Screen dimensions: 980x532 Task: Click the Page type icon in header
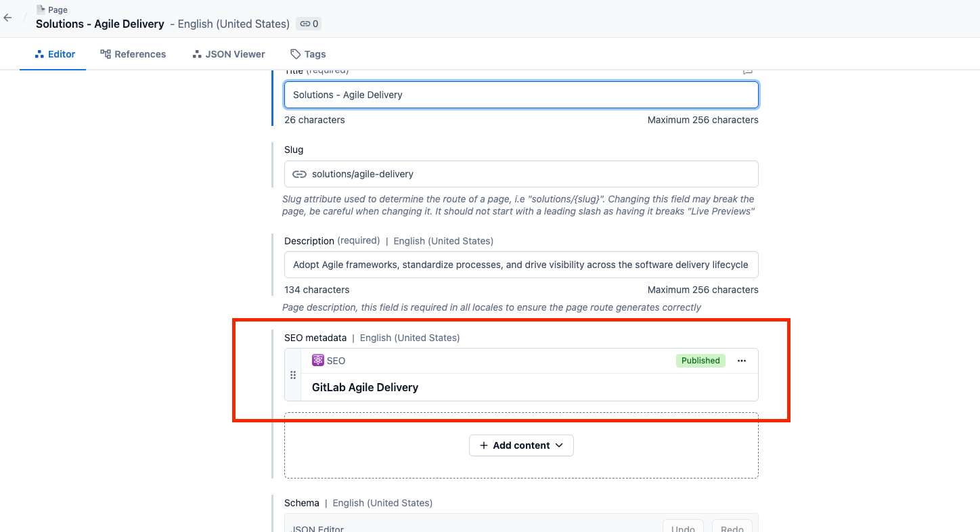point(41,9)
